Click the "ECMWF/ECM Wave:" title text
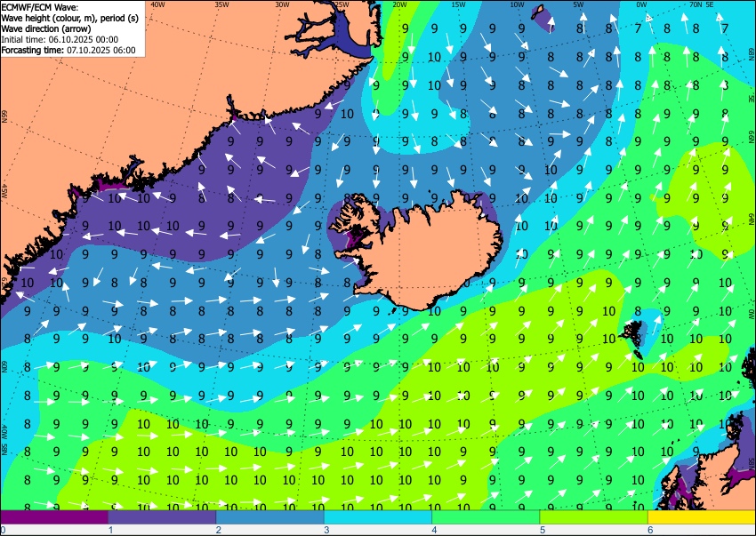 [x=39, y=7]
